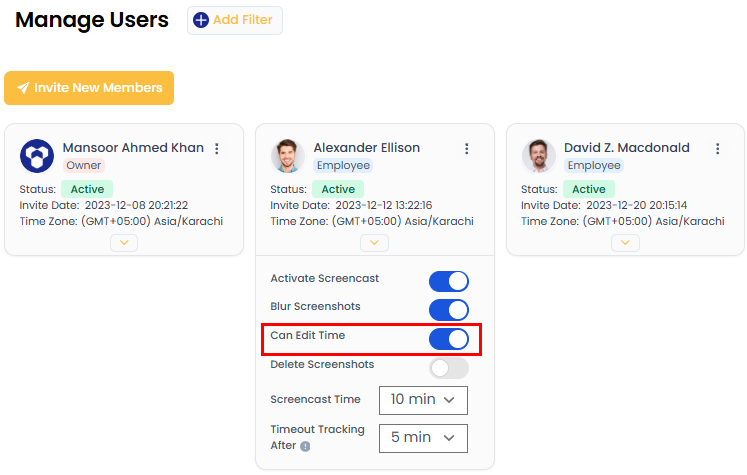Click David Z. Macdonald's profile photo
Viewport: 747px width, 475px height.
point(539,156)
